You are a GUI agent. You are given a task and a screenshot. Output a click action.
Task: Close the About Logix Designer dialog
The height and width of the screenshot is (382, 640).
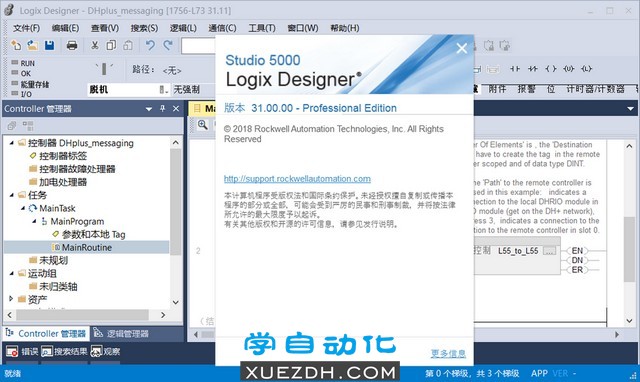coord(462,48)
